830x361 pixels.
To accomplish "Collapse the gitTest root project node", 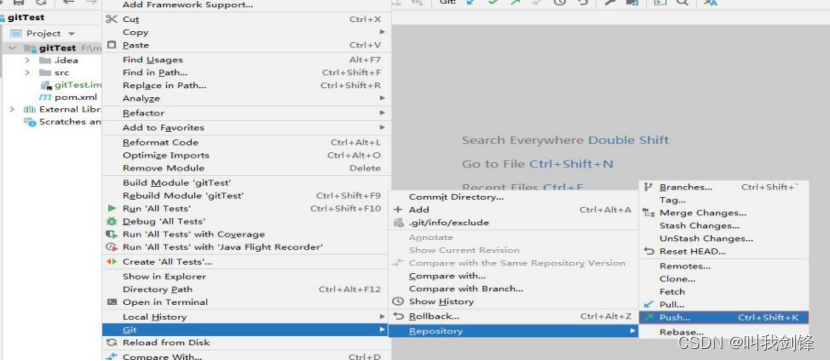I will (x=13, y=48).
